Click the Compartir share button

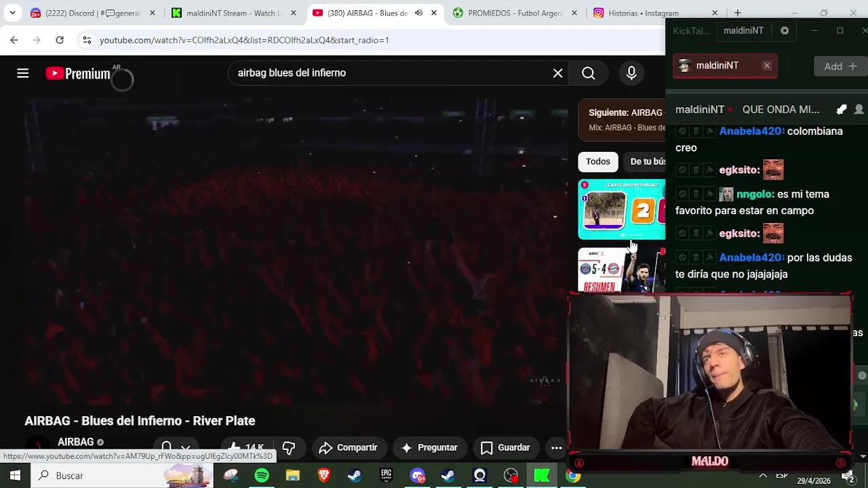point(348,447)
